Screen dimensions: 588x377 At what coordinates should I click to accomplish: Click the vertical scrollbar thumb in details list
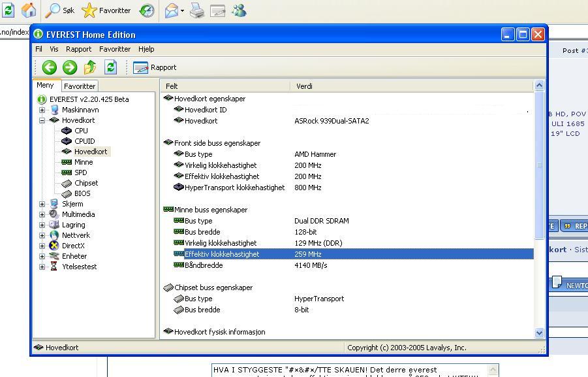539,165
